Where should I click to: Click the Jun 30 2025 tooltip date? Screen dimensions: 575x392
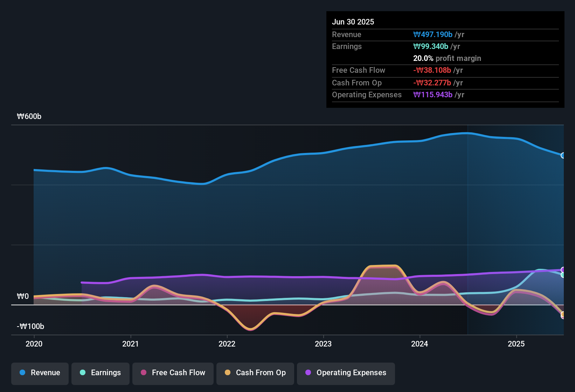353,22
